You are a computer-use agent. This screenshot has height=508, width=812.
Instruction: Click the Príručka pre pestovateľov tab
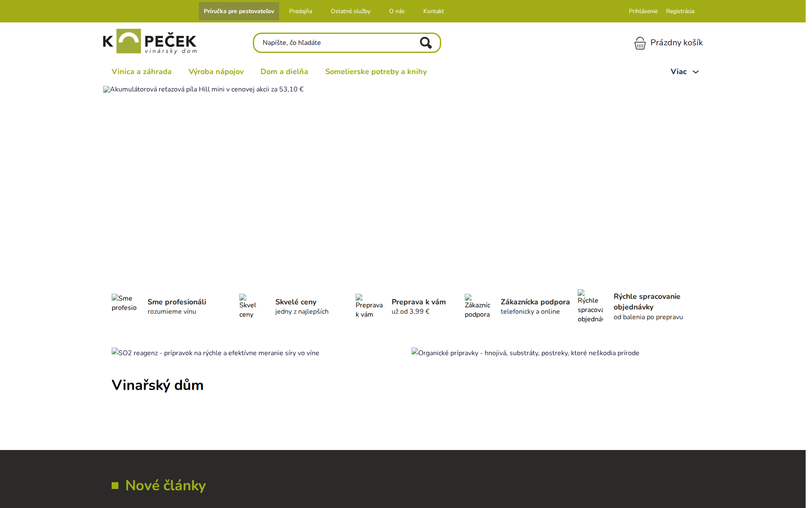(x=239, y=11)
